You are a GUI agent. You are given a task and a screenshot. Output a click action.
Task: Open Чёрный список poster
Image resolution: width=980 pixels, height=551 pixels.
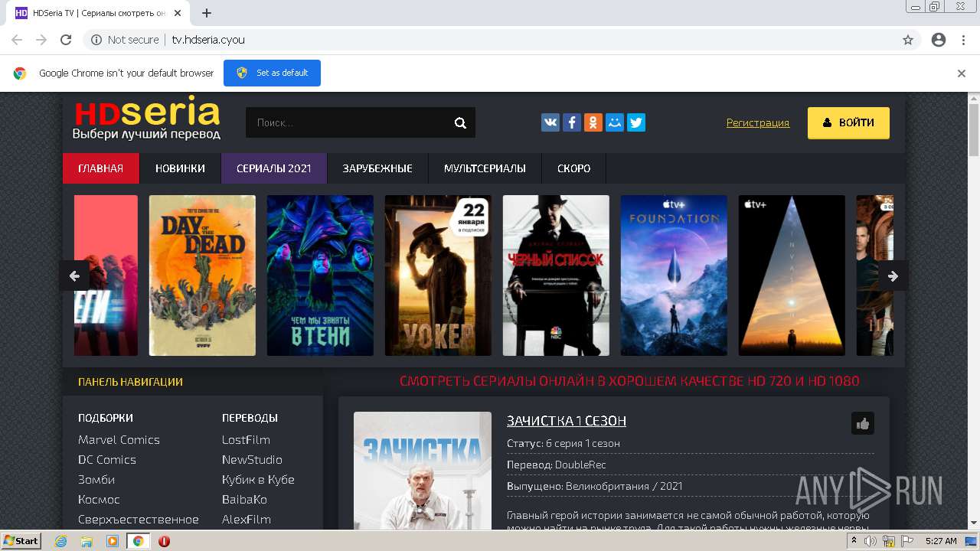(x=556, y=275)
